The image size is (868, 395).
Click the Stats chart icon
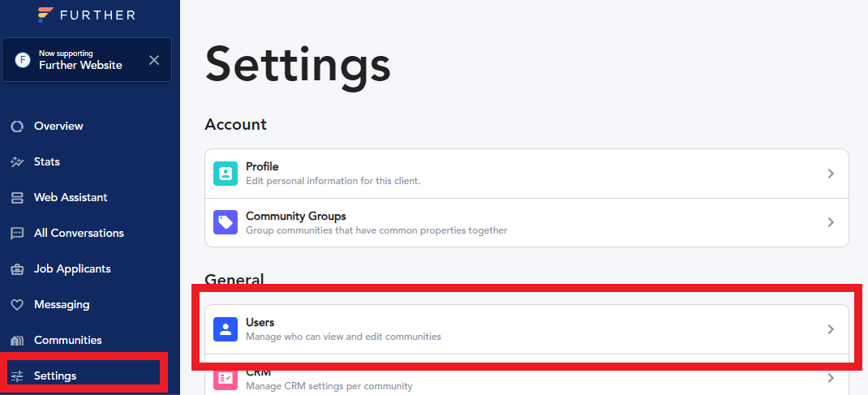[x=16, y=162]
